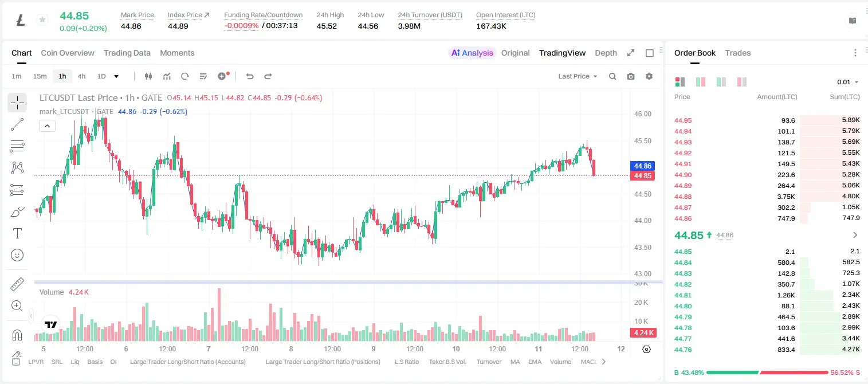Open the Coin Overview tab

point(68,53)
